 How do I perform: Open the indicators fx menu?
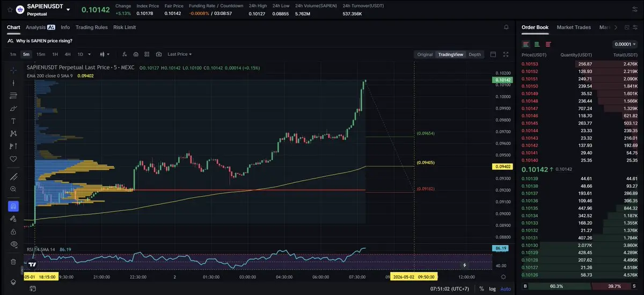pos(125,54)
